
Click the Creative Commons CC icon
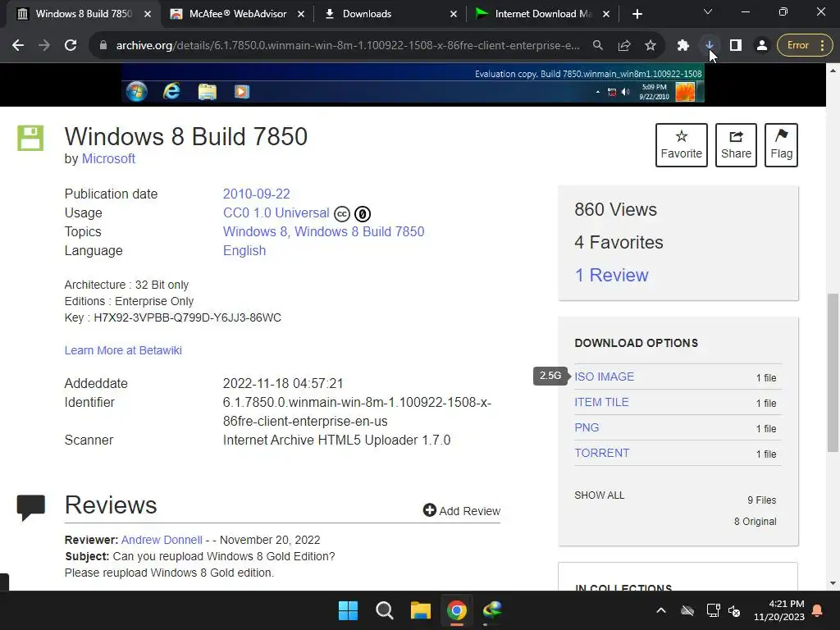(342, 214)
